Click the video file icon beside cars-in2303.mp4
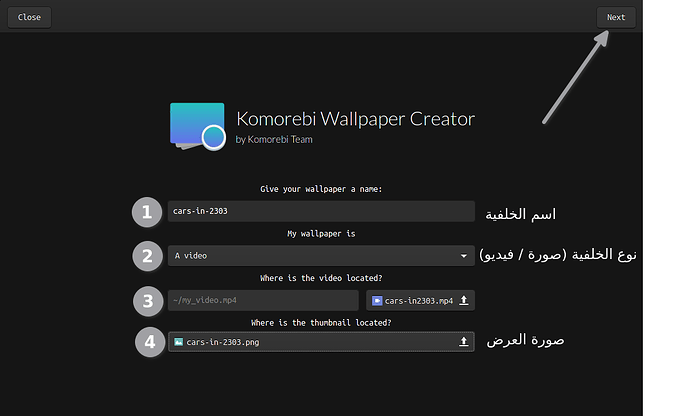This screenshot has height=416, width=690. click(377, 301)
